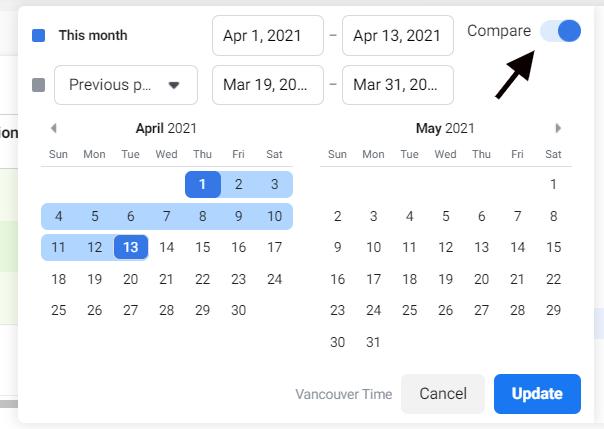Choose April 30 in the calendar
This screenshot has width=604, height=429.
tap(238, 310)
